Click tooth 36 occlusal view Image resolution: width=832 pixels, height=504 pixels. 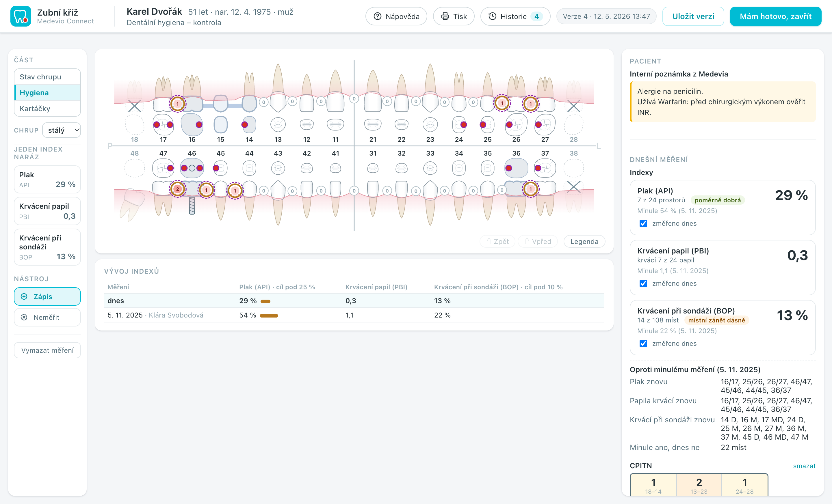[516, 168]
